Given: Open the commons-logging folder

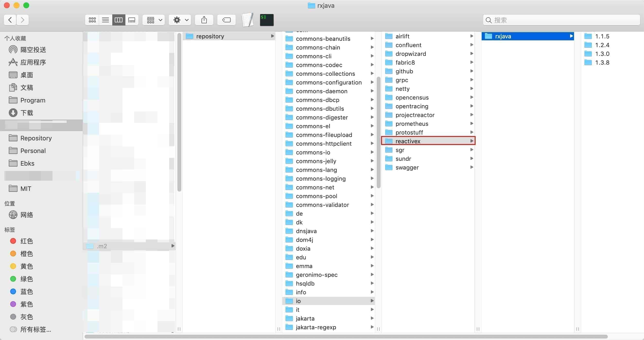Looking at the screenshot, I should coord(321,178).
